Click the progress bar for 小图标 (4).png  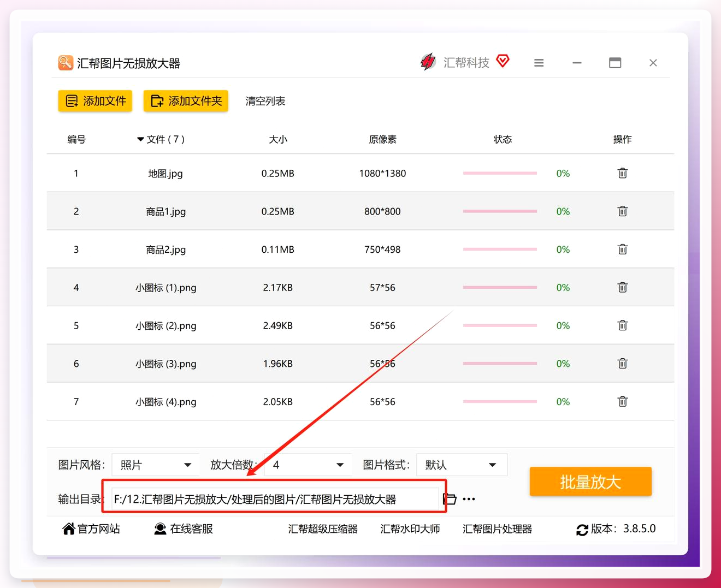tap(500, 401)
